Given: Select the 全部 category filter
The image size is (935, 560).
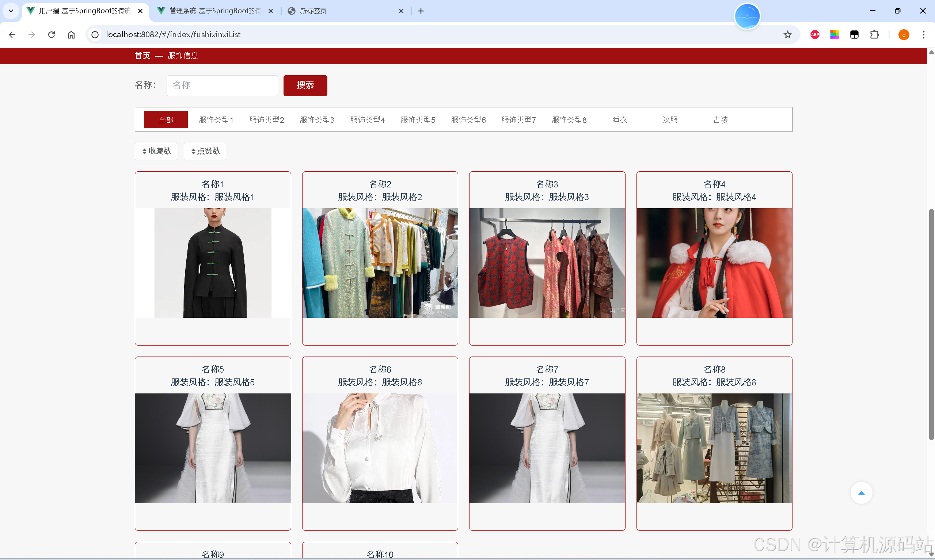Looking at the screenshot, I should coord(166,119).
